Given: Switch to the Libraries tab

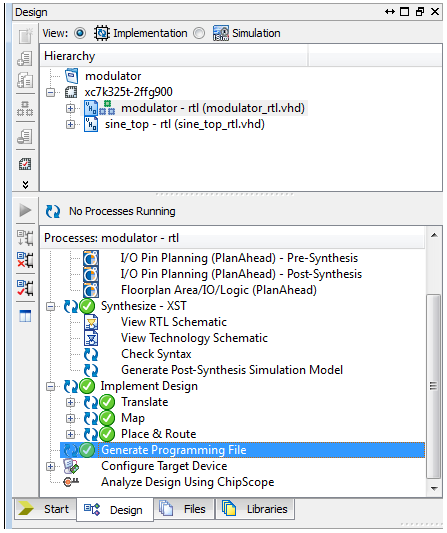Looking at the screenshot, I should 255,509.
